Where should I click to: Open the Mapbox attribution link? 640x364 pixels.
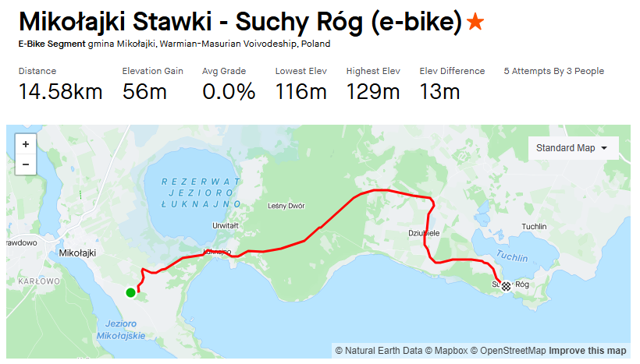pyautogui.click(x=450, y=351)
